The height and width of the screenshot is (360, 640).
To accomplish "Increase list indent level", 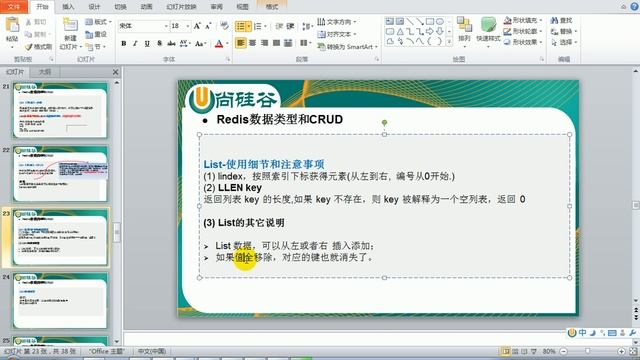I will tap(290, 26).
